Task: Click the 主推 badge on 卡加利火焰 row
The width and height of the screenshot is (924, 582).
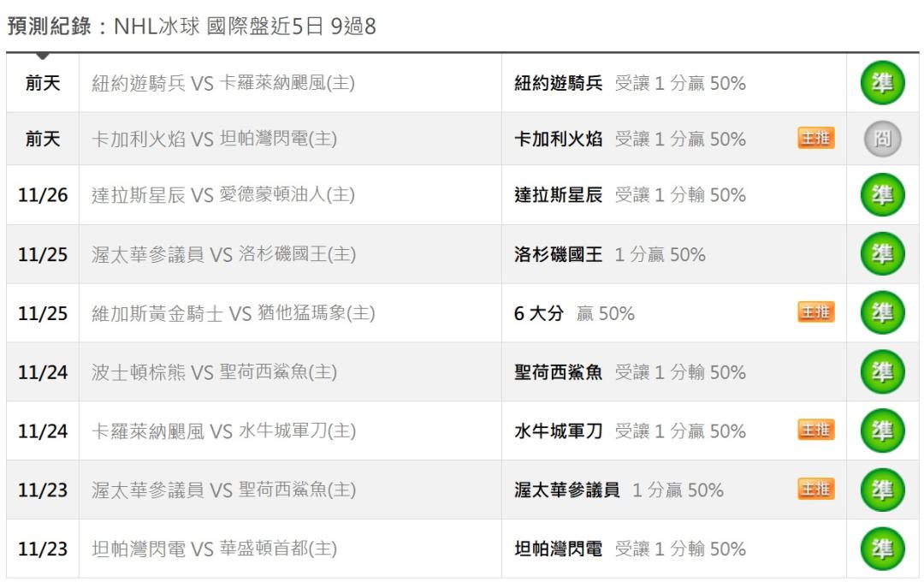Action: pos(815,139)
